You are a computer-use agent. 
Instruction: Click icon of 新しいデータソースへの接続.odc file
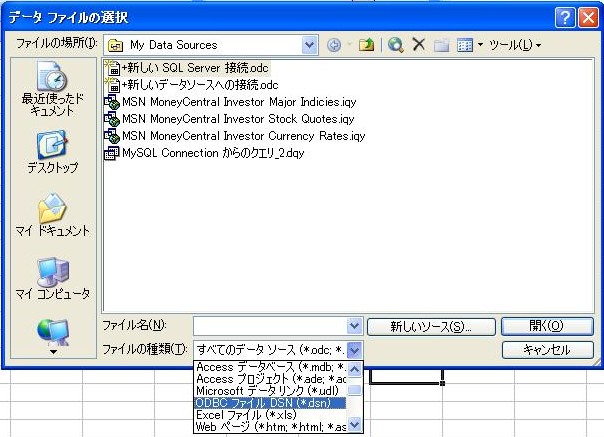(112, 85)
